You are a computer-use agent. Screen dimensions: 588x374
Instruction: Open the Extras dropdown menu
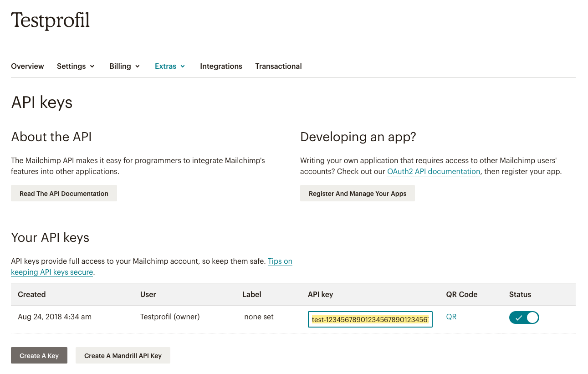pyautogui.click(x=170, y=66)
